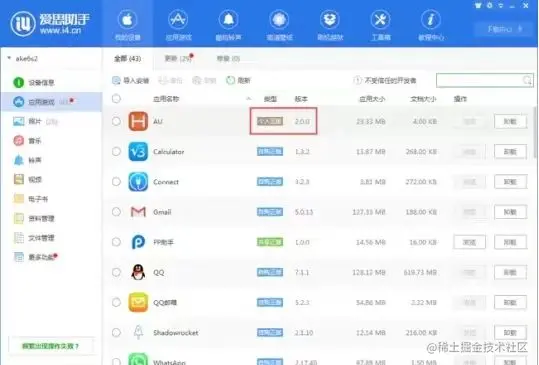The image size is (539, 365).
Task: Open the skin shirt icon in title bar
Action: (478, 5)
